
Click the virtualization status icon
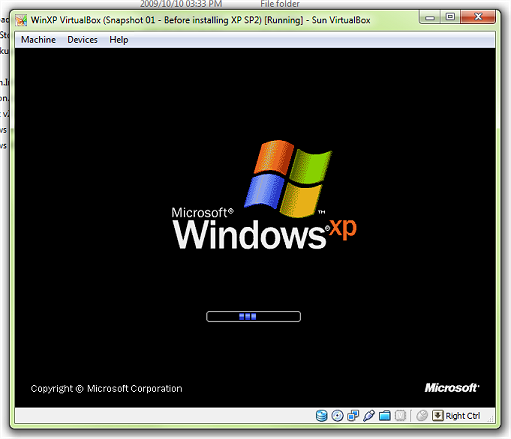click(x=400, y=416)
